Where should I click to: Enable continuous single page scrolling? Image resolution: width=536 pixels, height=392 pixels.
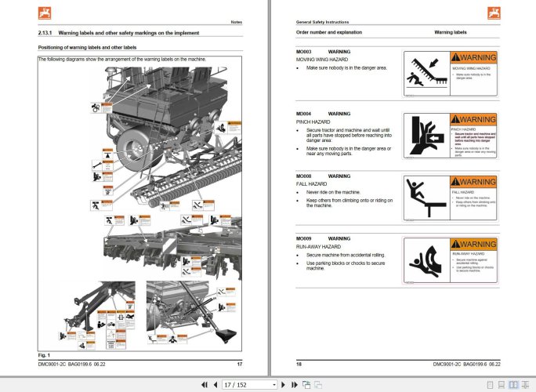(x=502, y=385)
